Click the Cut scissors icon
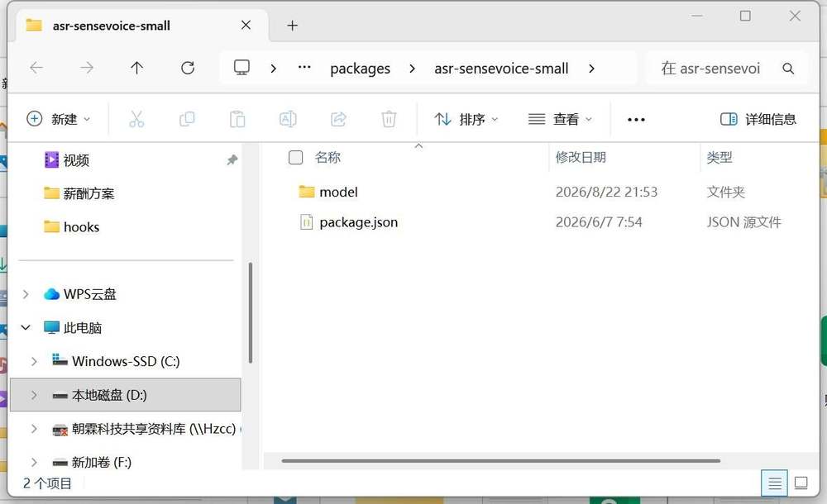 pos(136,119)
